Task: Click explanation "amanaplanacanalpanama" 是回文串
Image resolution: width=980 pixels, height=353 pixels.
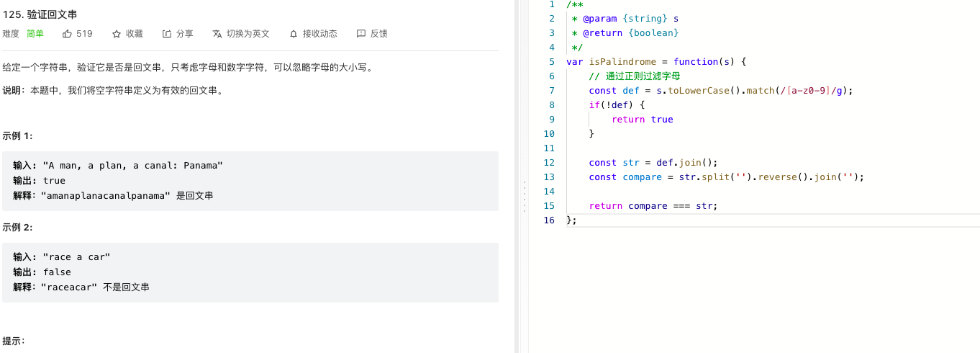Action: [x=113, y=195]
